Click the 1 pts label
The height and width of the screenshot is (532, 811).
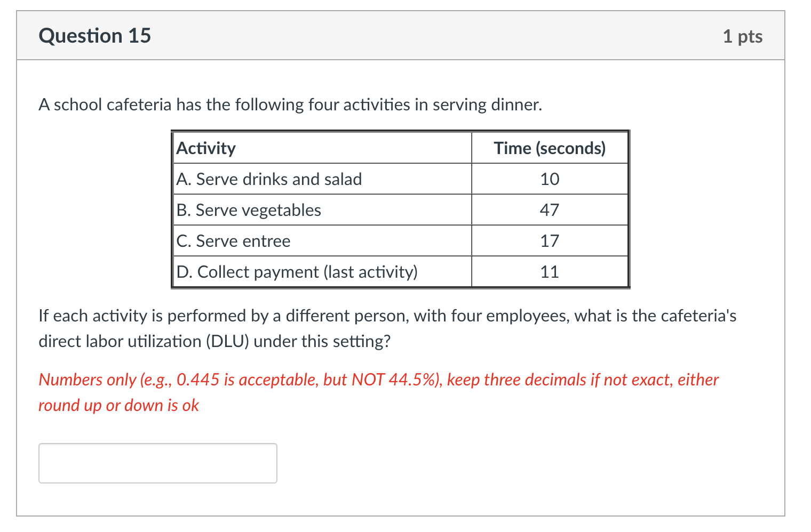pos(743,36)
